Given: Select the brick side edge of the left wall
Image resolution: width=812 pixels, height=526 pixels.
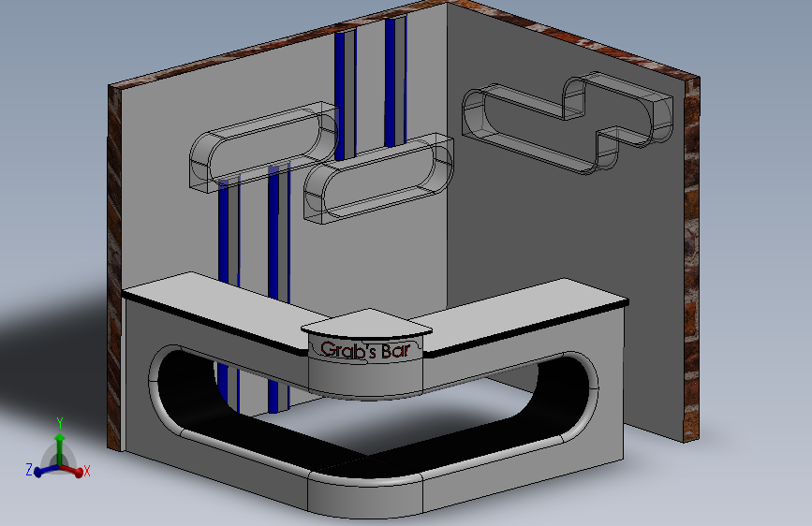Looking at the screenshot, I should pyautogui.click(x=114, y=268).
